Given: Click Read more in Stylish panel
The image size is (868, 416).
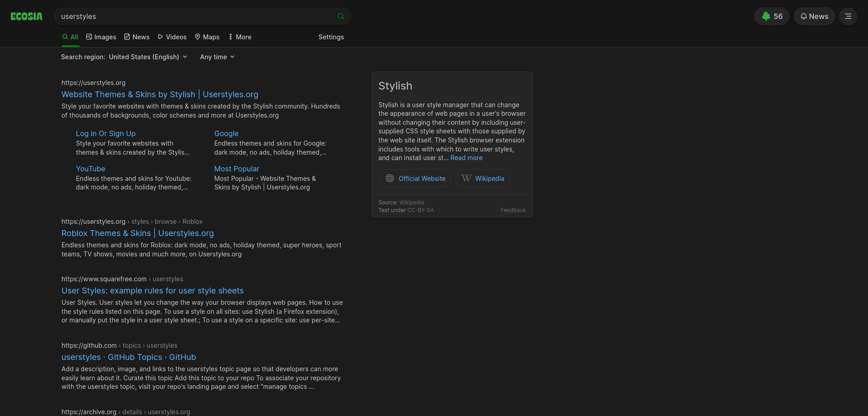Looking at the screenshot, I should point(467,158).
